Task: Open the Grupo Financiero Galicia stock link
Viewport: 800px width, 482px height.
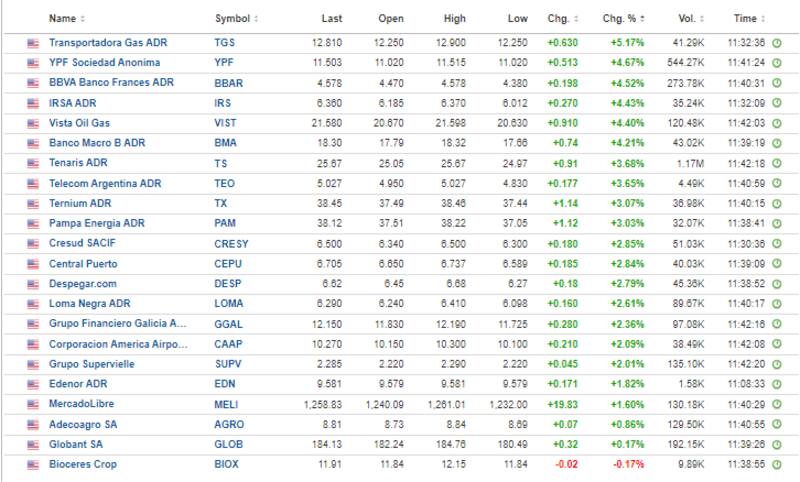Action: pyautogui.click(x=118, y=324)
